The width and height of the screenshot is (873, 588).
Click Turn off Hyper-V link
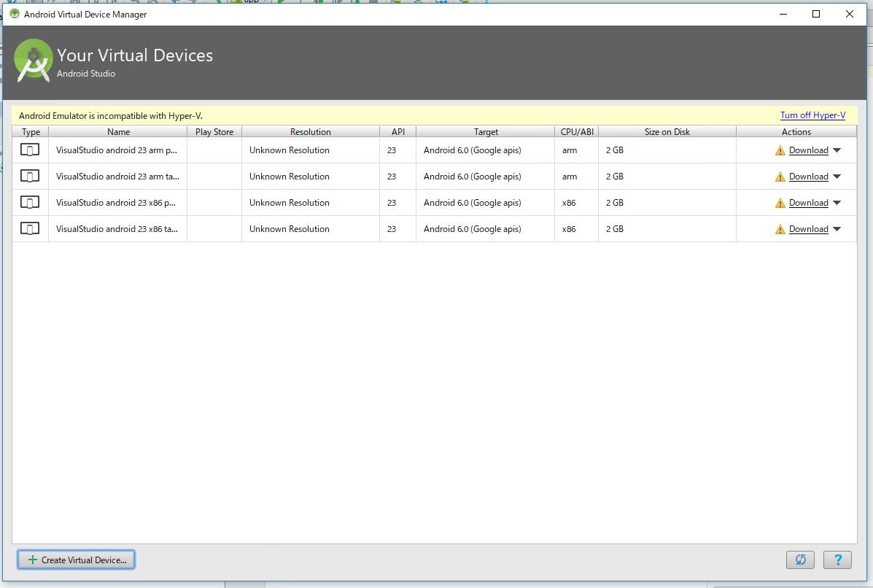point(812,115)
